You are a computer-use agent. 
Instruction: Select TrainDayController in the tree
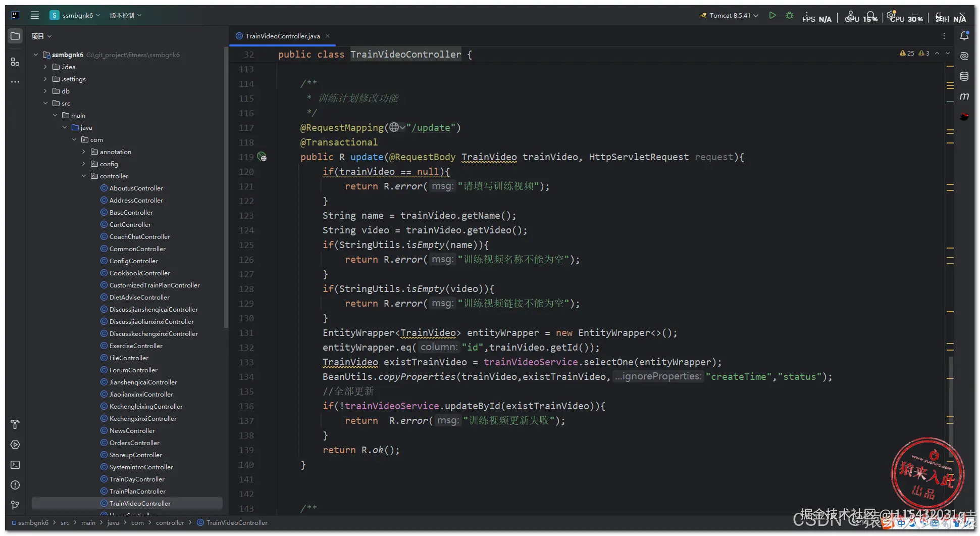[x=137, y=479]
